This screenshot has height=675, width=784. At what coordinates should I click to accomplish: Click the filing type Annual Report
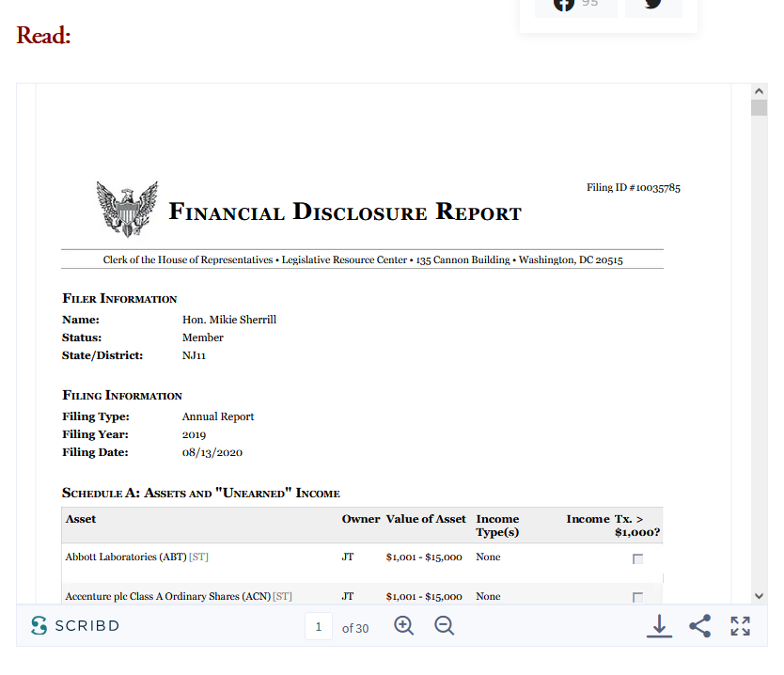[x=218, y=416]
